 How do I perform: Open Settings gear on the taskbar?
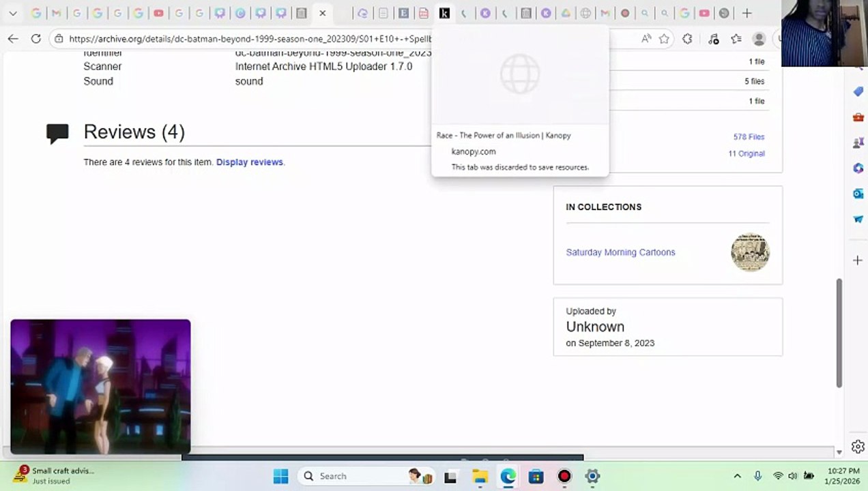[592, 476]
